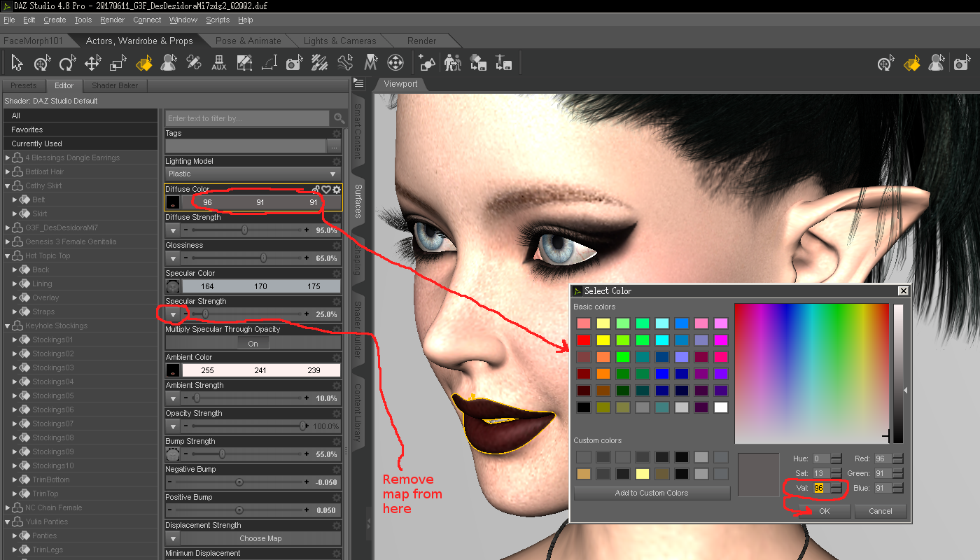Open Glossiness map dropdown arrow
Image resolution: width=980 pixels, height=560 pixels.
172,258
